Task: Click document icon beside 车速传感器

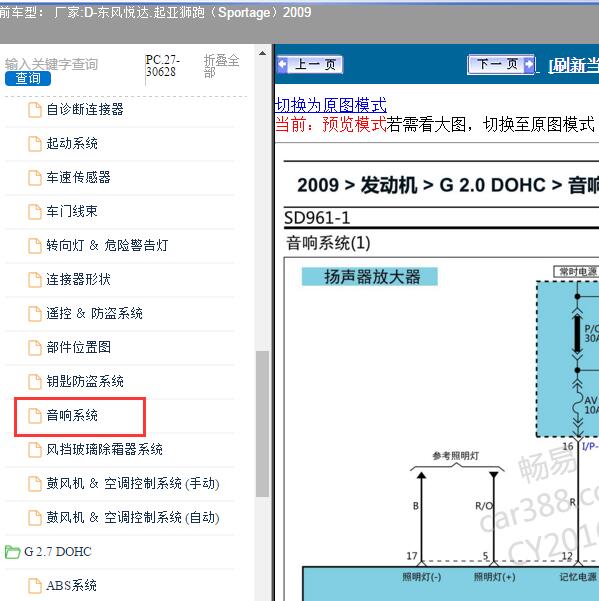Action: tap(35, 178)
